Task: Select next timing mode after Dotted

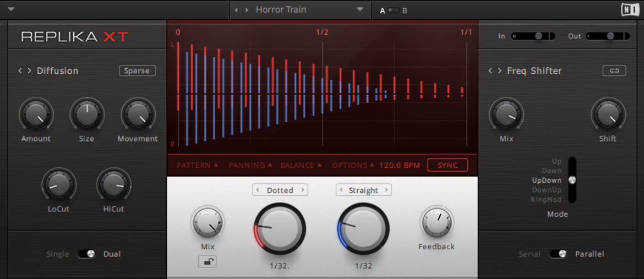Action: click(303, 190)
